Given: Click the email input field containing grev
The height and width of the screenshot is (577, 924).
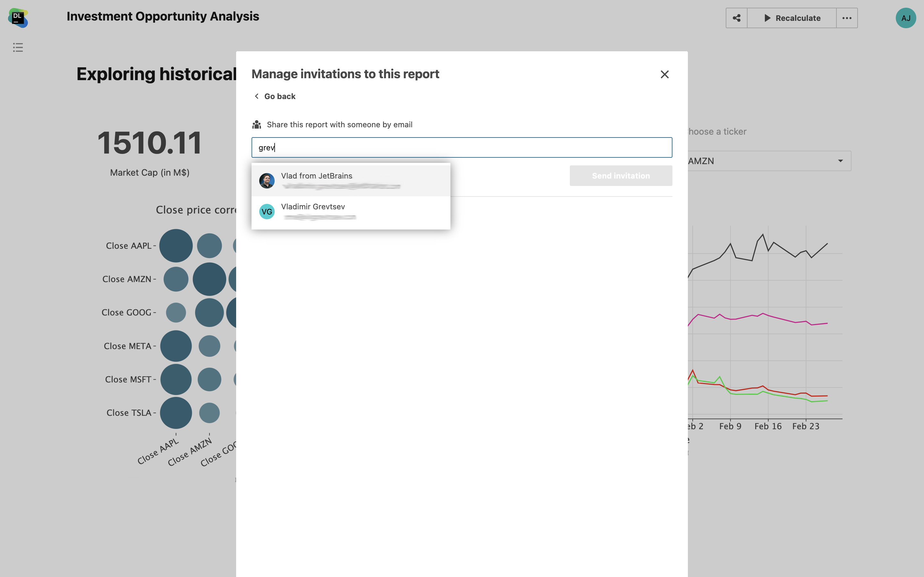Looking at the screenshot, I should tap(461, 147).
